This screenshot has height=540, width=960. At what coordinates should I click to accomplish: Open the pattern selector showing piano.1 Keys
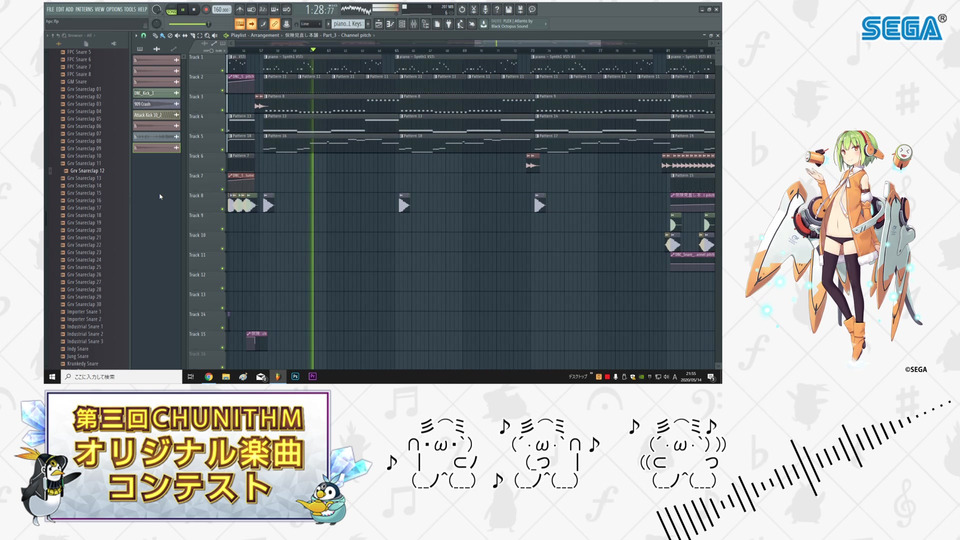click(x=348, y=24)
